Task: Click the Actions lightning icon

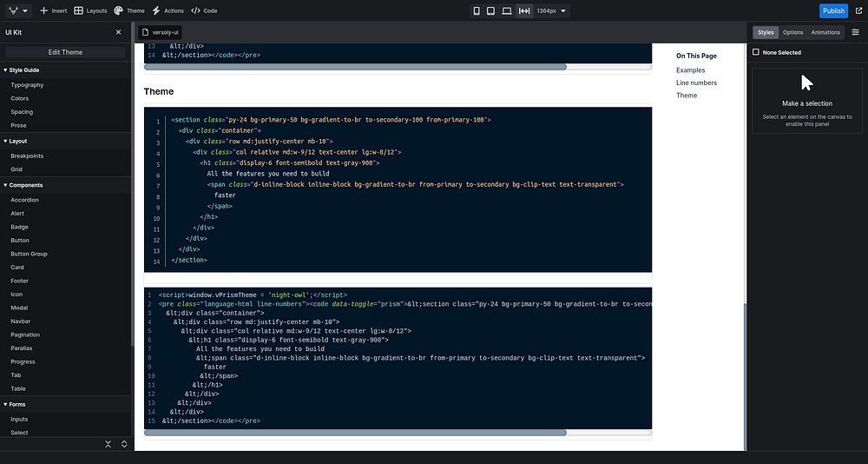Action: pos(155,10)
